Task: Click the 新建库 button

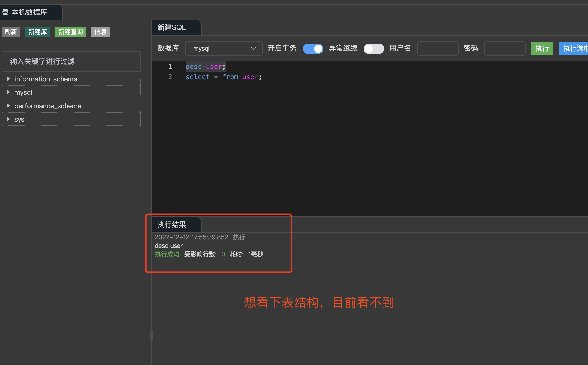Action: click(38, 32)
